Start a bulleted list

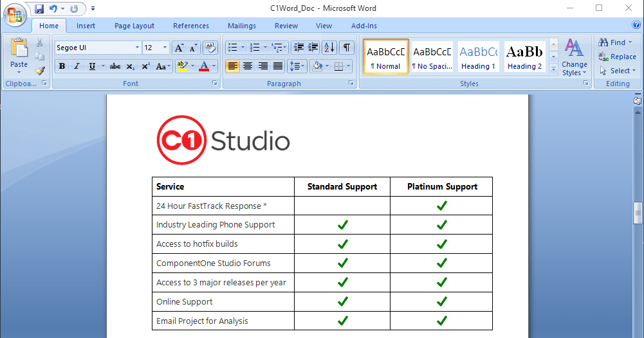tap(232, 48)
